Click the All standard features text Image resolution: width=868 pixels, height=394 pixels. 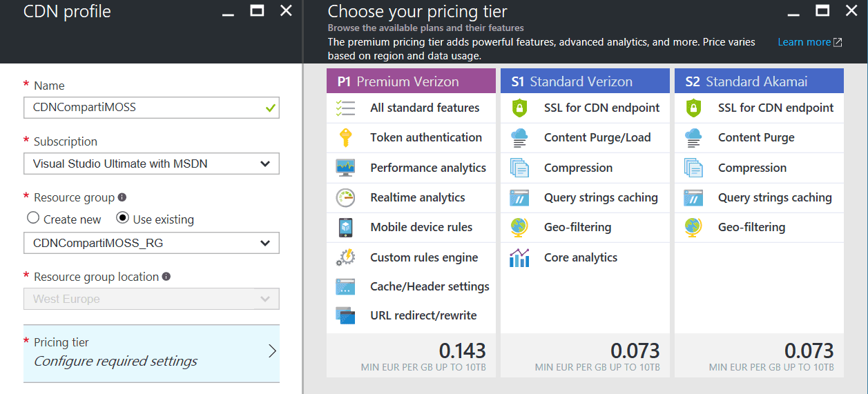click(425, 108)
